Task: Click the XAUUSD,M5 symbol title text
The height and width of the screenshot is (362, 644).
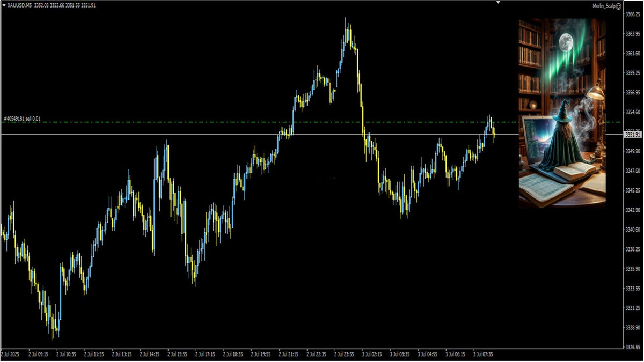Action: [19, 5]
